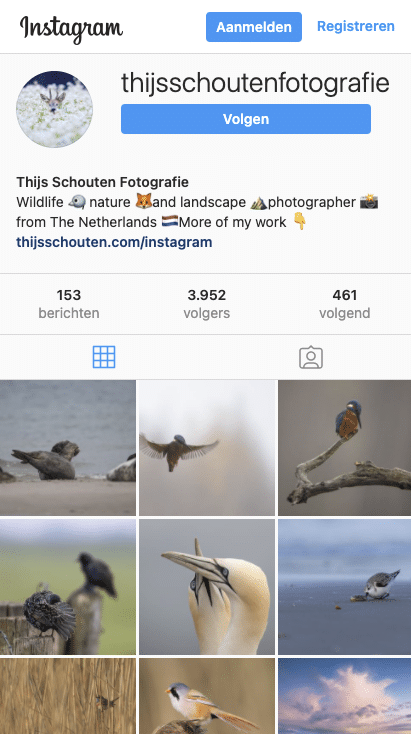The width and height of the screenshot is (411, 734).
Task: Open the Registreren link
Action: pyautogui.click(x=356, y=26)
